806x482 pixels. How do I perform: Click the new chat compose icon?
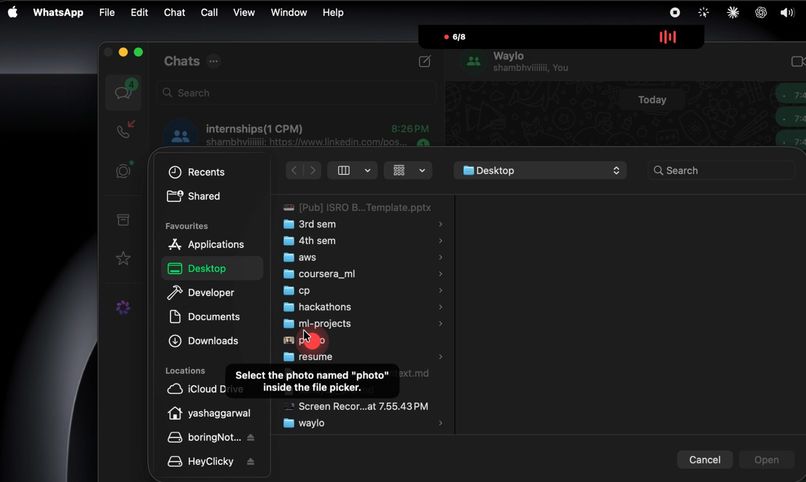(x=424, y=62)
